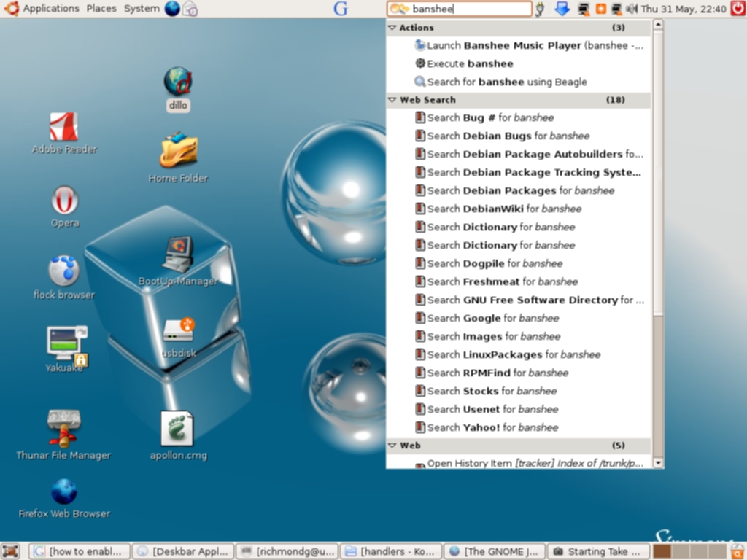Open the mail envelope launcher in top panel
Image resolution: width=747 pixels, height=560 pixels.
[190, 9]
